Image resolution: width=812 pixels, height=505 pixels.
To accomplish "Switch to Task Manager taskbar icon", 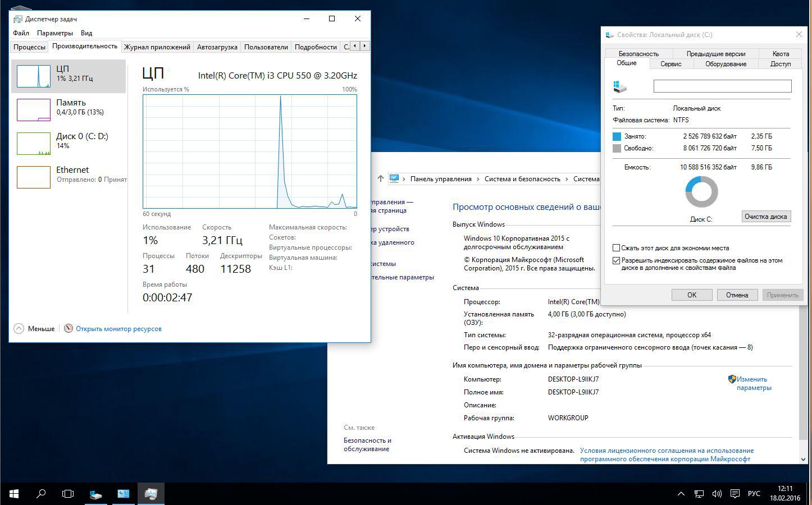I will coord(150,494).
